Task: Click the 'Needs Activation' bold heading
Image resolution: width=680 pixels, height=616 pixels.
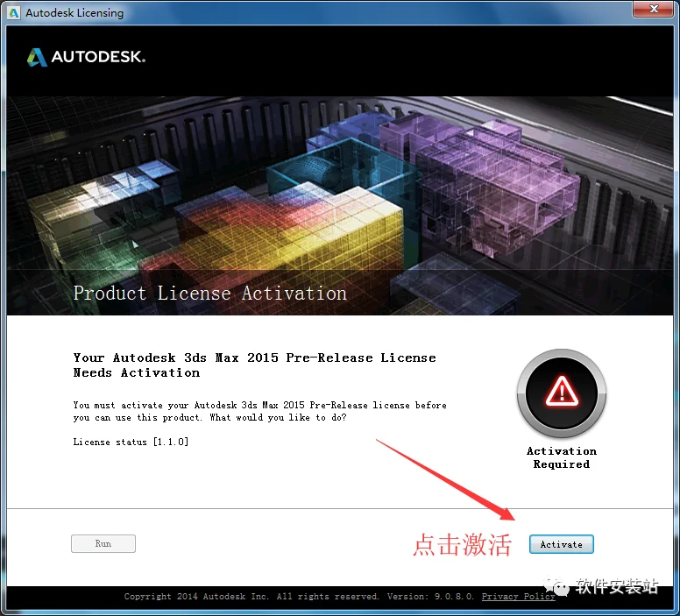Action: pyautogui.click(x=137, y=372)
